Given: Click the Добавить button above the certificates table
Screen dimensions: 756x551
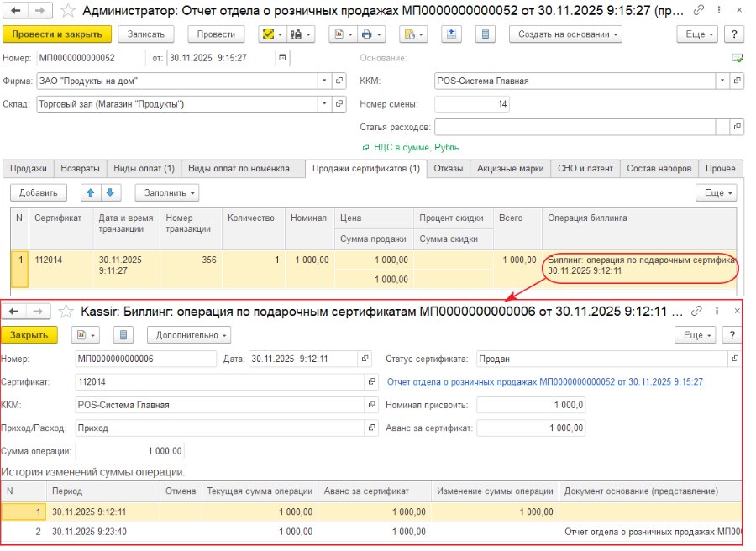Looking at the screenshot, I should 39,193.
